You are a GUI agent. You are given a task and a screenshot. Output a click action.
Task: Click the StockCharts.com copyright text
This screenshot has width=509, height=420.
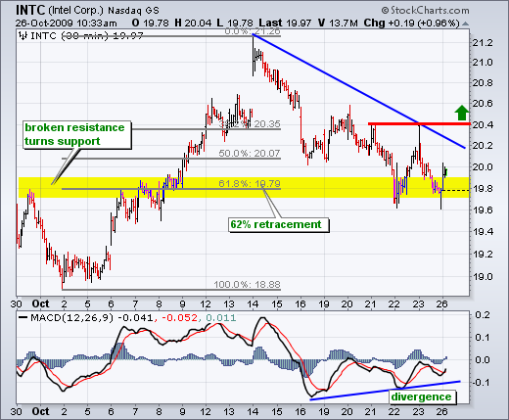click(425, 11)
